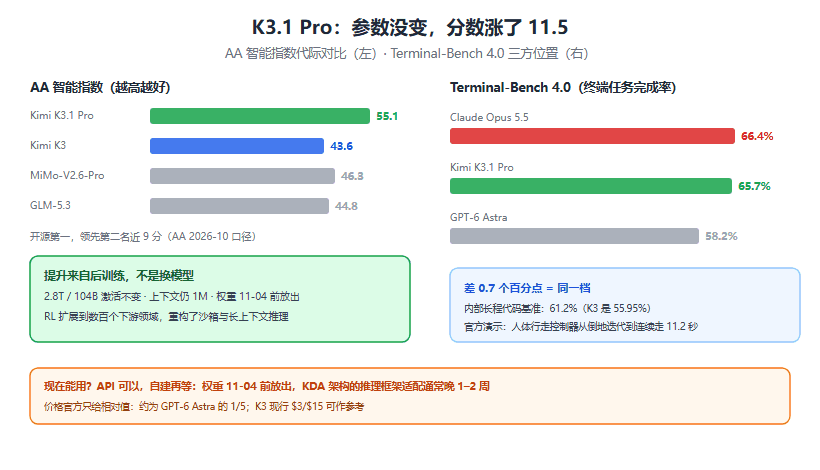Viewport: 820px width, 470px height.
Task: Click the subtitle starting "AA 智能指数代际对比"
Action: [x=407, y=53]
